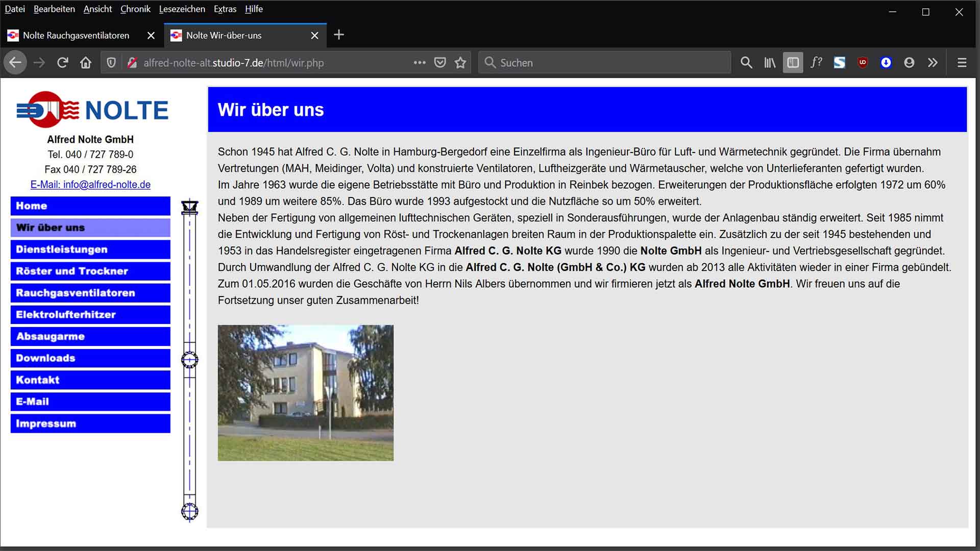The width and height of the screenshot is (980, 551).
Task: Click the Tel. 040 / 727 789-0 text
Action: pyautogui.click(x=90, y=154)
